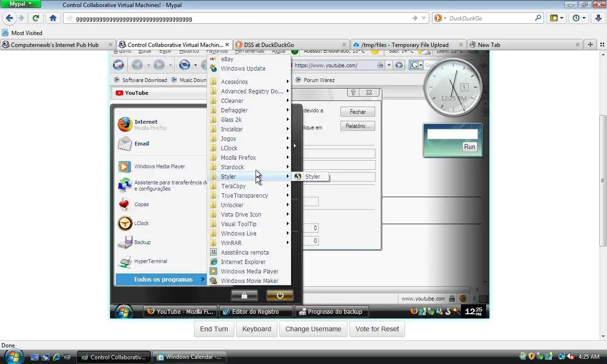Click Change Username button
This screenshot has width=607, height=364.
pos(313,329)
